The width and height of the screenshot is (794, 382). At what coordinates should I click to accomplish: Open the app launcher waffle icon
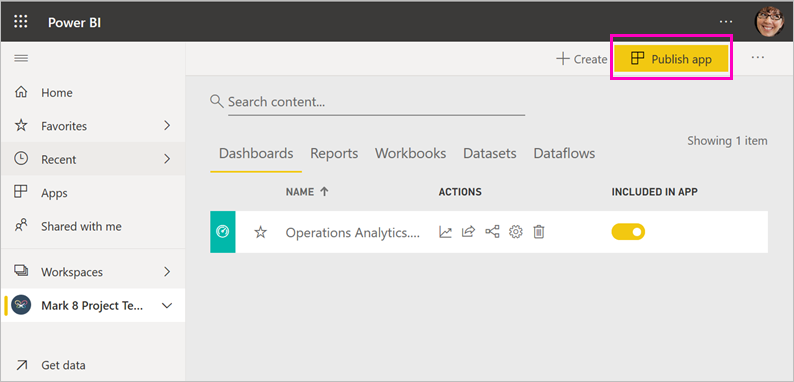pyautogui.click(x=21, y=22)
